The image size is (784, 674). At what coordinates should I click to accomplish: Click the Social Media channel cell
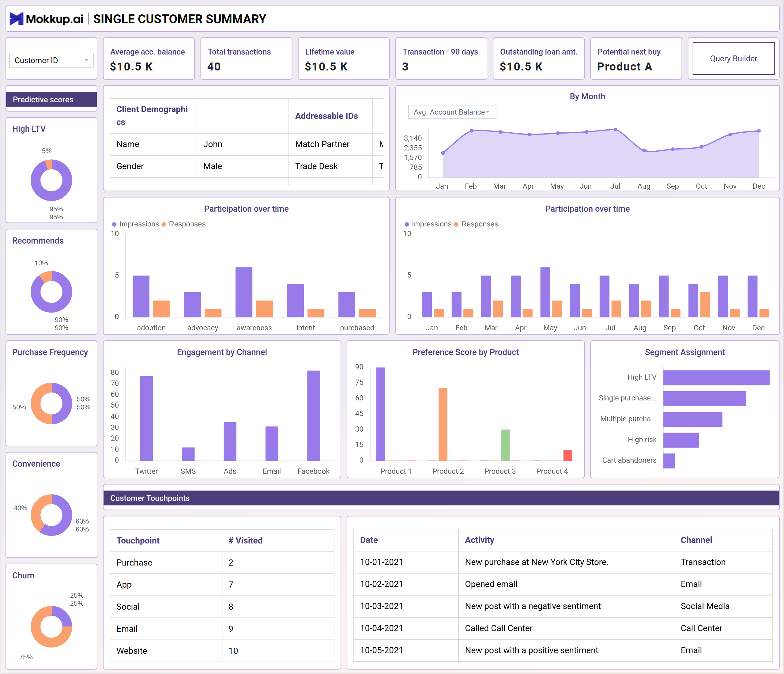point(723,606)
